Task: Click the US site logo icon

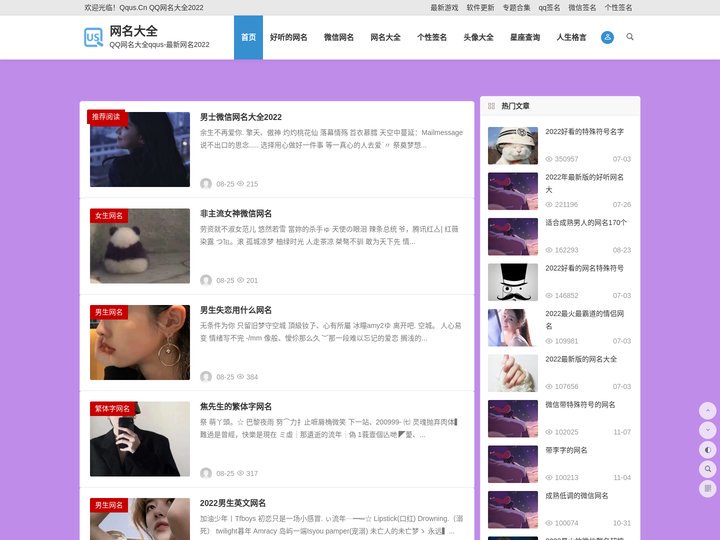Action: click(94, 37)
